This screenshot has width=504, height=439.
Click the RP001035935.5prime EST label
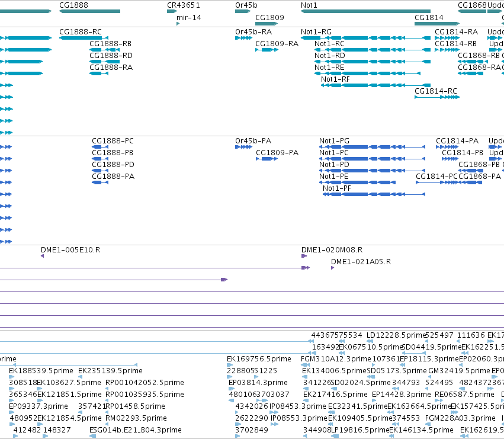tap(145, 395)
